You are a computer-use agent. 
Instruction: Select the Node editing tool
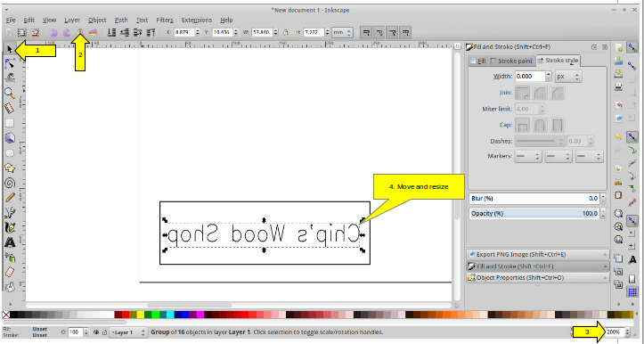(x=10, y=63)
